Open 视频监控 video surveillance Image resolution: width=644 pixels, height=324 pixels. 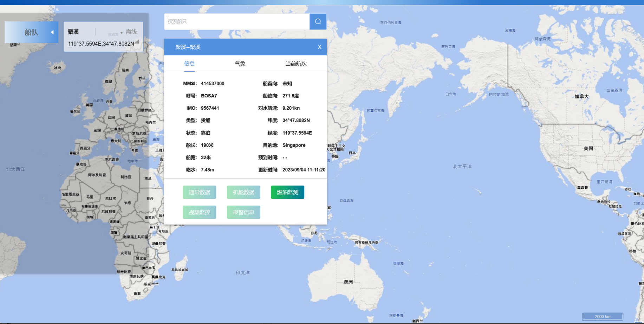[x=199, y=212]
